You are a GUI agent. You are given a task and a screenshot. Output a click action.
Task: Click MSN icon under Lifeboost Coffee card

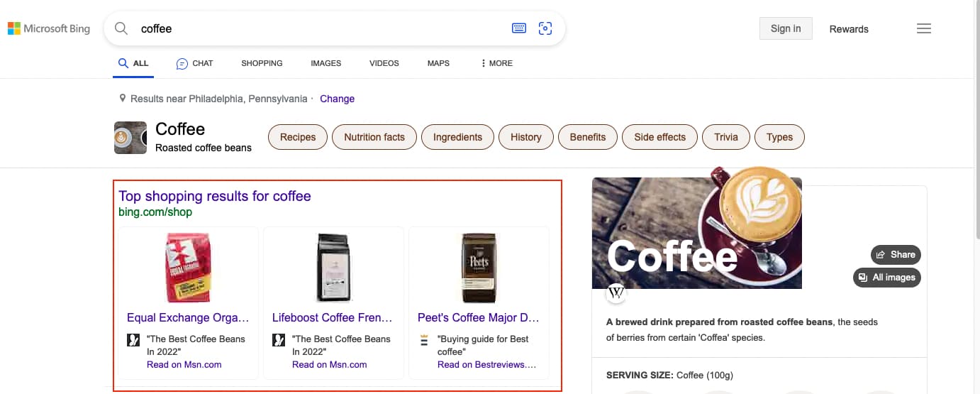tap(279, 340)
